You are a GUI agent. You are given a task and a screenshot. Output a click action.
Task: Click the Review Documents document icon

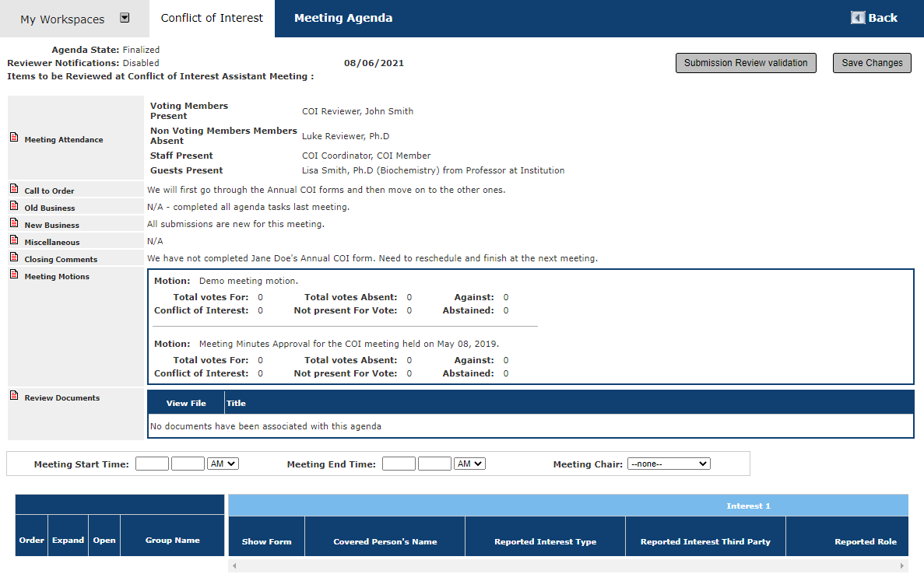[x=14, y=396]
